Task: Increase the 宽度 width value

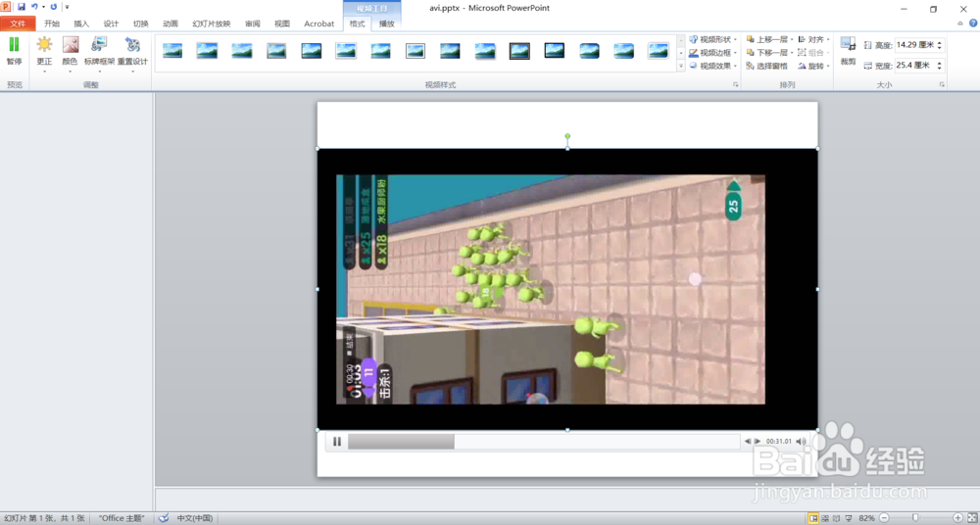Action: pyautogui.click(x=940, y=63)
